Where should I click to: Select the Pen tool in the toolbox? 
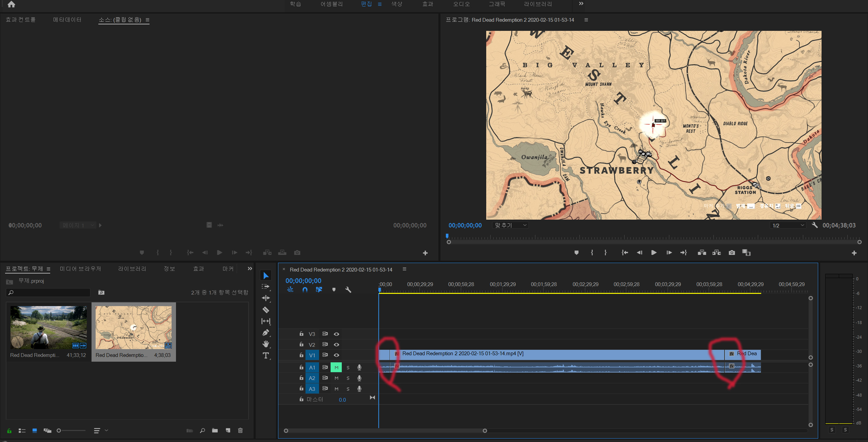266,333
